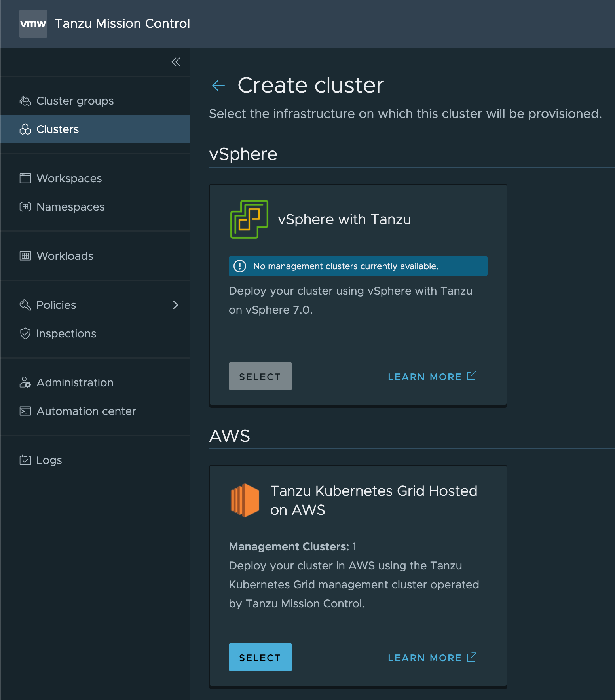Open the Workloads page

click(95, 256)
